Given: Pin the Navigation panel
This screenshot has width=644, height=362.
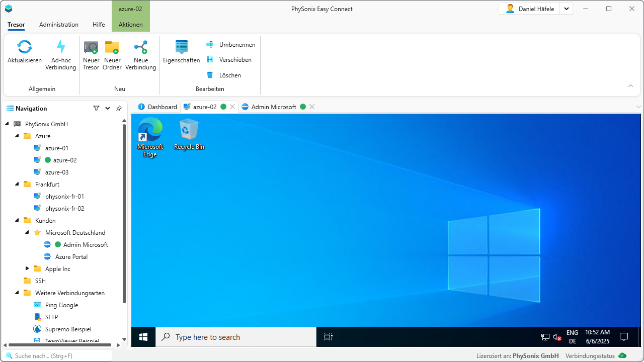Looking at the screenshot, I should 119,108.
